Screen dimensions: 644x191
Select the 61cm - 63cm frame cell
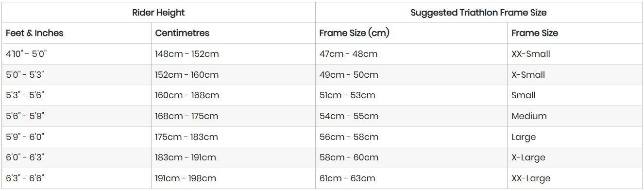pyautogui.click(x=411, y=178)
